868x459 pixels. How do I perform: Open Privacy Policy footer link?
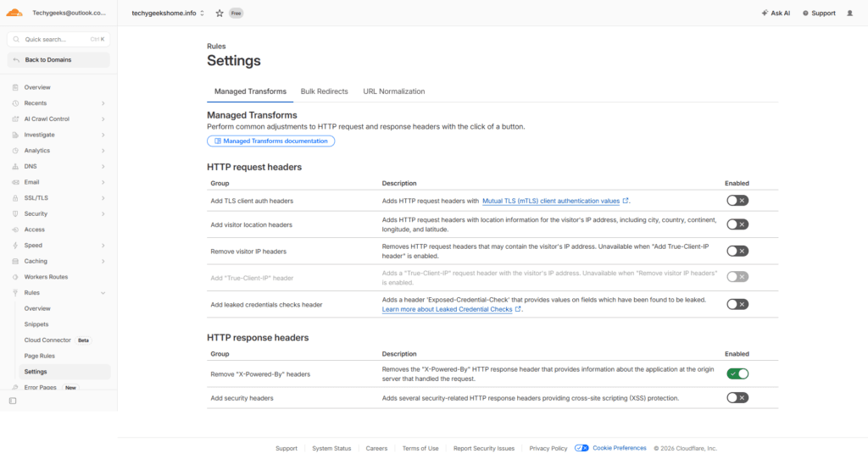pos(548,449)
